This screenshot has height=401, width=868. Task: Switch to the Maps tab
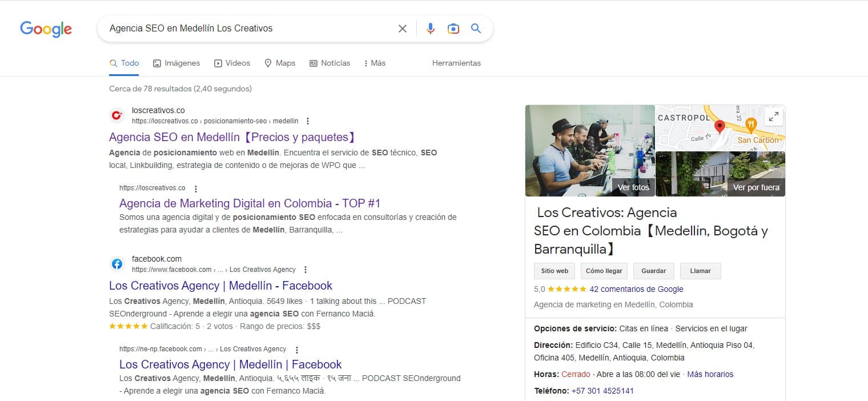pos(280,63)
